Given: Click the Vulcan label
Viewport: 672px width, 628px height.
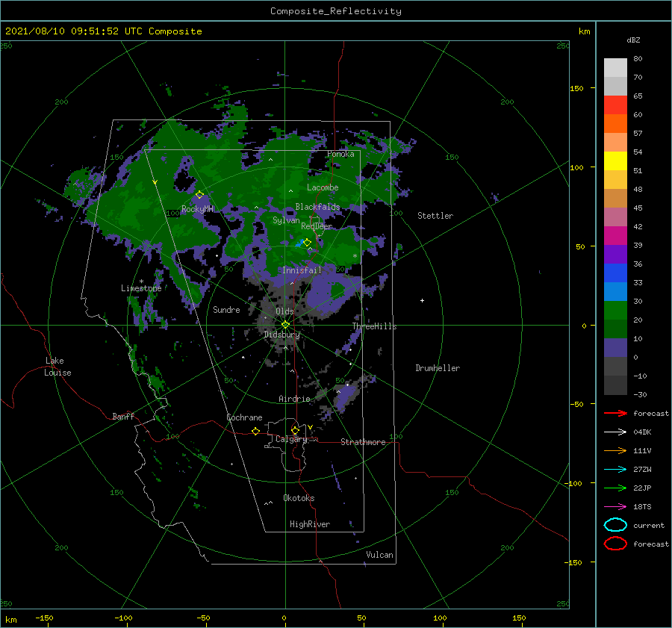Looking at the screenshot, I should [x=380, y=555].
